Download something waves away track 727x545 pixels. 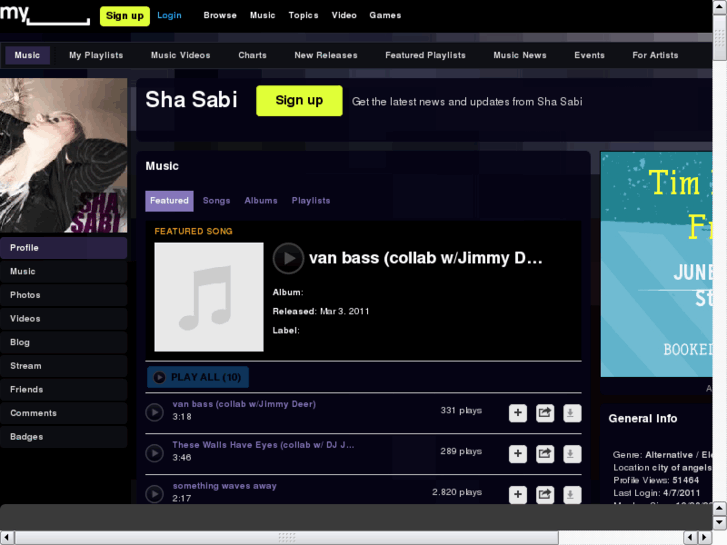coord(572,494)
